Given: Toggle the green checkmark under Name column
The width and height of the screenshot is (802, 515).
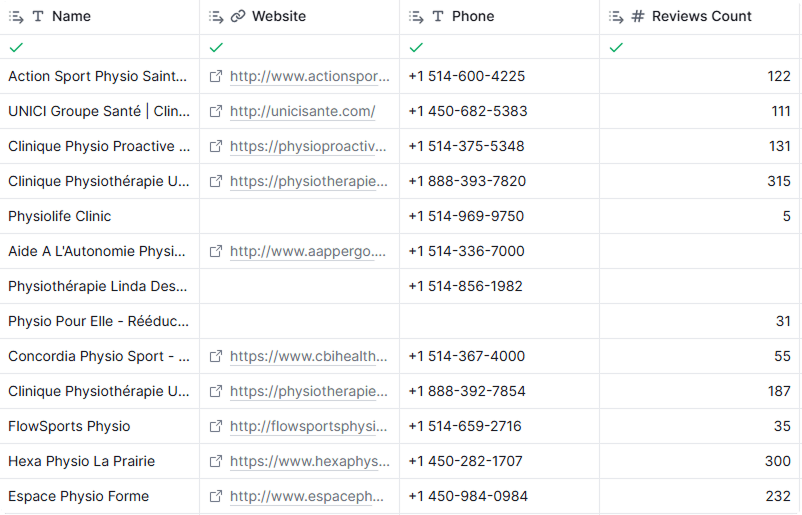Looking at the screenshot, I should pyautogui.click(x=16, y=47).
